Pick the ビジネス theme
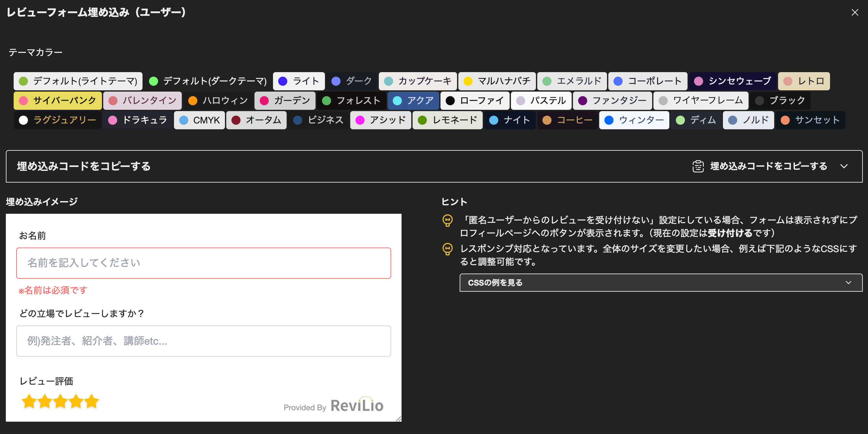The width and height of the screenshot is (868, 434). pyautogui.click(x=318, y=120)
